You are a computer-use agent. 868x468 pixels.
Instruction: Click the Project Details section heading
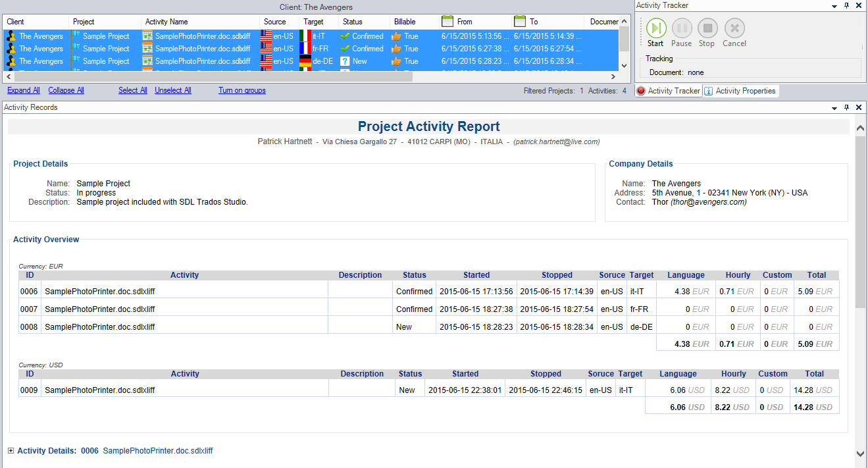pos(41,164)
